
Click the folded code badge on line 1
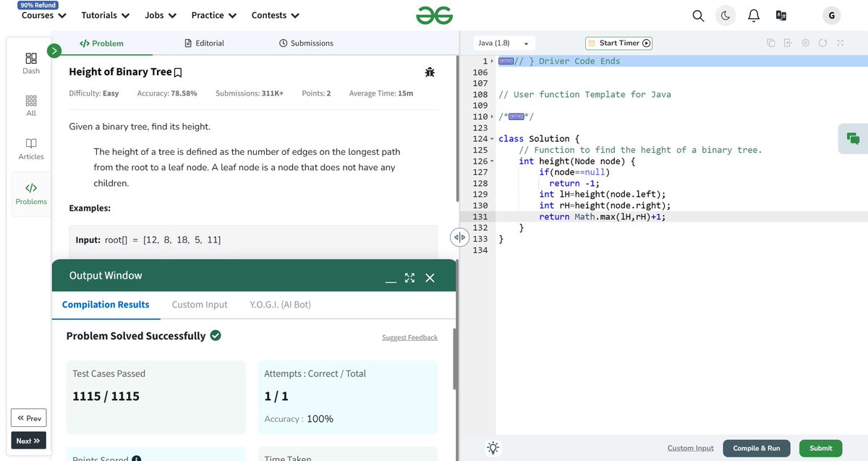pos(506,62)
